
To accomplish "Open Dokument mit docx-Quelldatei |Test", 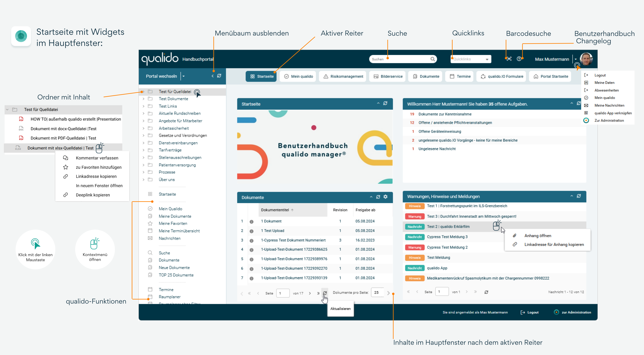I will click(x=63, y=129).
